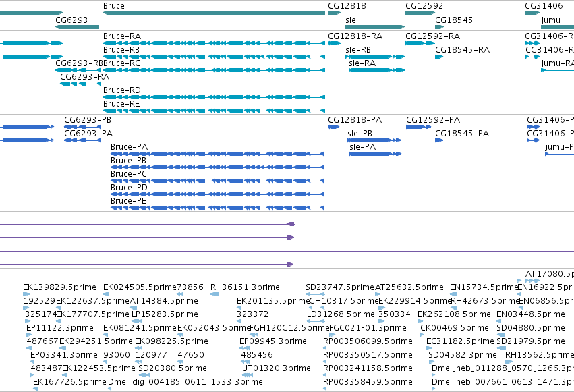Select the sle-RB transcript label
This screenshot has width=574, height=392.
click(358, 50)
